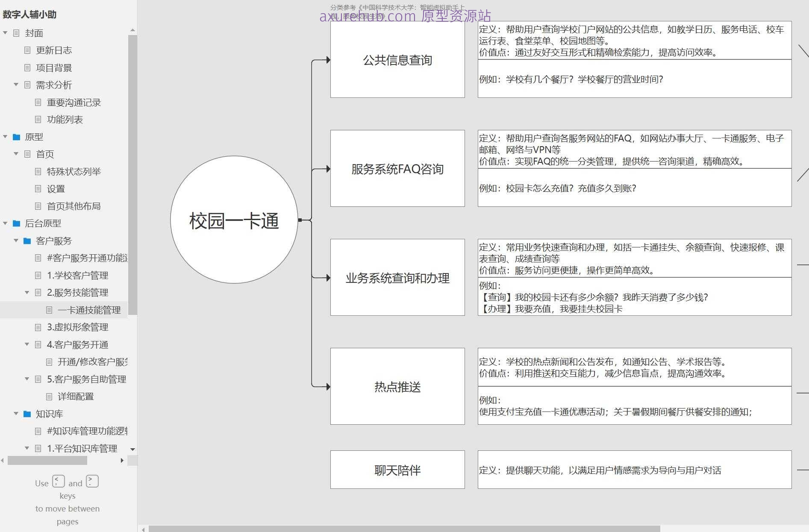809x532 pixels.
Task: Click the page icon beside 设置
Action: coord(38,188)
